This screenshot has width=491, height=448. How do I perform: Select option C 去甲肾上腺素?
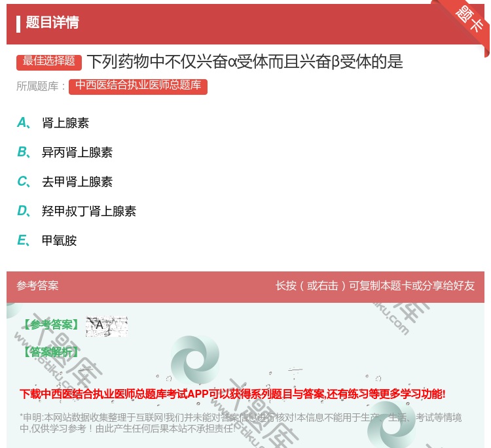click(x=65, y=182)
